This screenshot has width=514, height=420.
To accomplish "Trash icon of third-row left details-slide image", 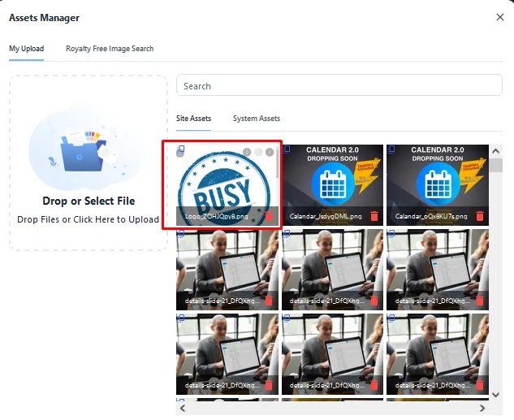I will [269, 385].
